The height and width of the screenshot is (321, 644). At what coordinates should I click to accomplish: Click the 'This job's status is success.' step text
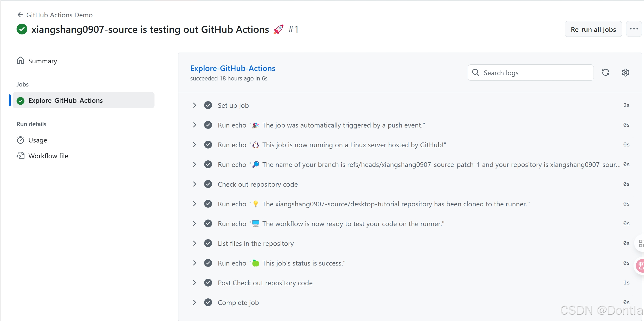[304, 263]
